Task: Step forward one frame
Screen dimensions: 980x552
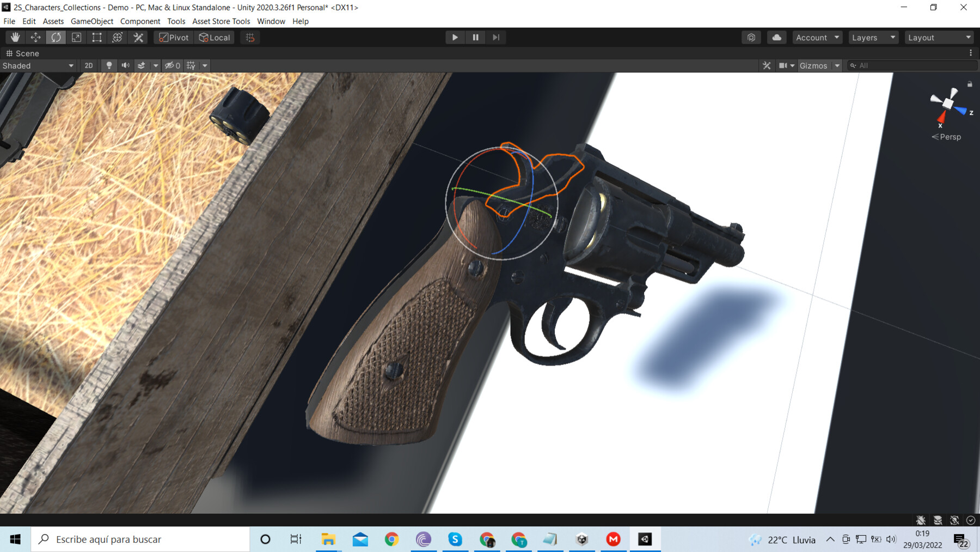Action: 495,37
